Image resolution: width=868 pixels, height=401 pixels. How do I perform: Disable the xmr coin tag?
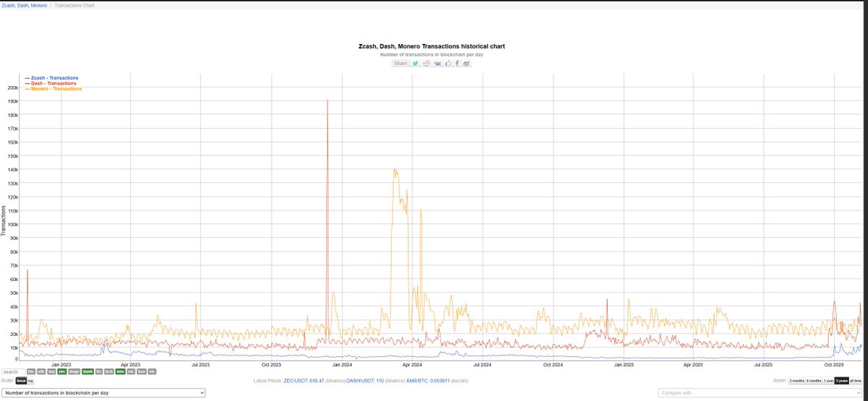(x=120, y=371)
